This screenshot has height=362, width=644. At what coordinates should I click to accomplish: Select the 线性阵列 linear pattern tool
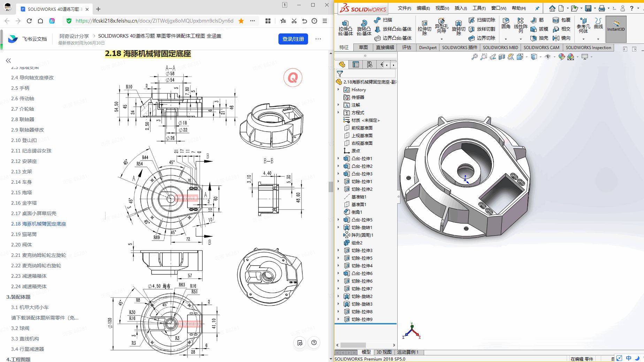point(521,25)
